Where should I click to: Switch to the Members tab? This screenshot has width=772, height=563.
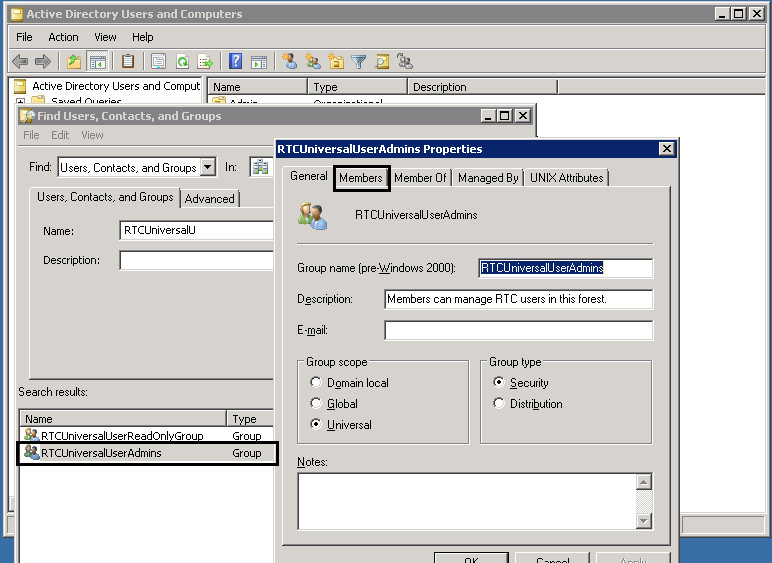[361, 178]
